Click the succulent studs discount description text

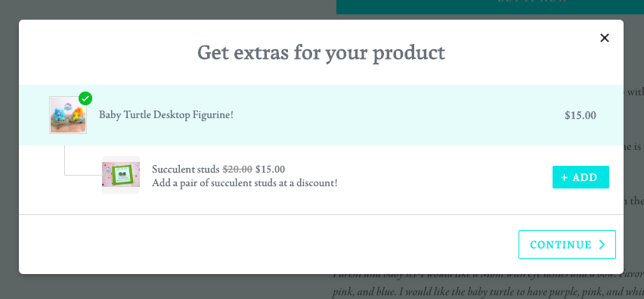(x=245, y=183)
